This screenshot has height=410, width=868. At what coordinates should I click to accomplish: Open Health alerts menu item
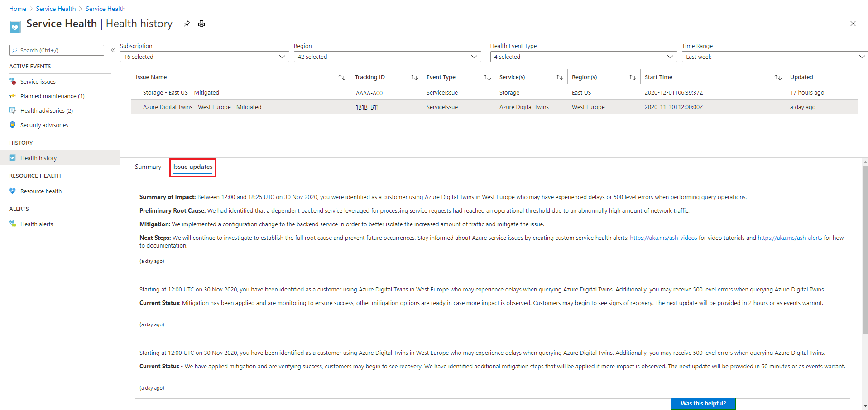[37, 224]
